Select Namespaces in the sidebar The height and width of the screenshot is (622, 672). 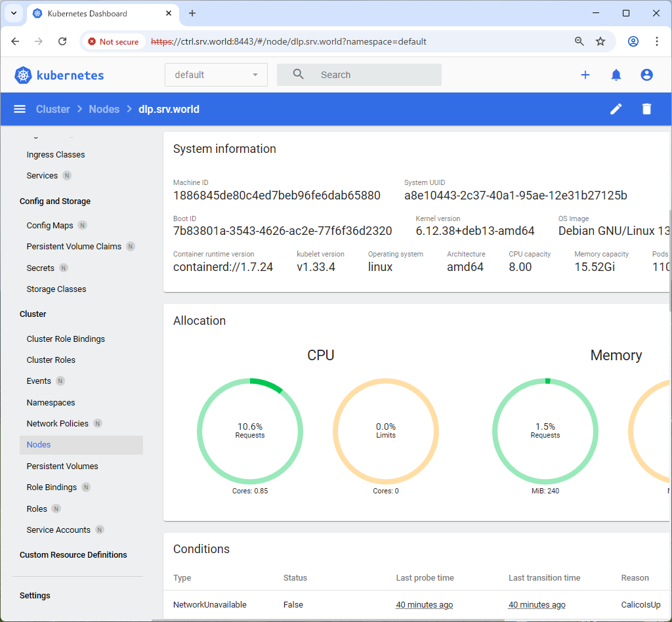coord(51,402)
